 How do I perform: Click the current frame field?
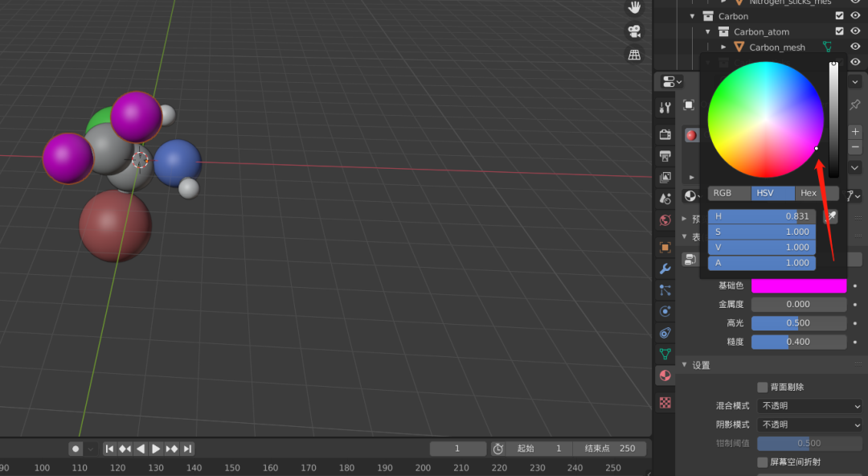(458, 449)
